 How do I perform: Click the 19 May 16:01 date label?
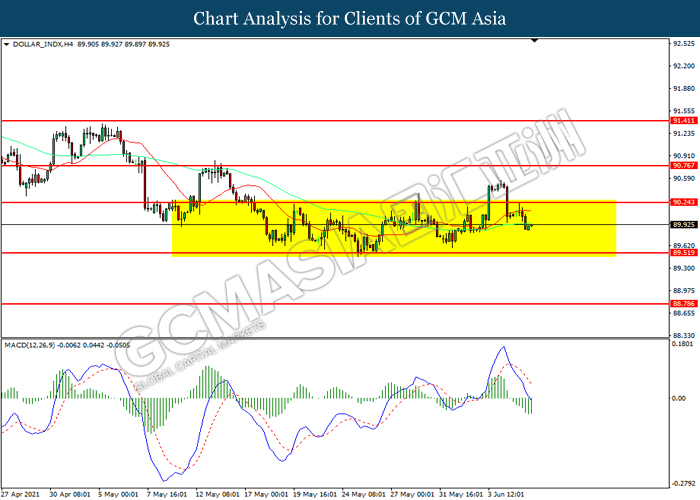[x=315, y=495]
